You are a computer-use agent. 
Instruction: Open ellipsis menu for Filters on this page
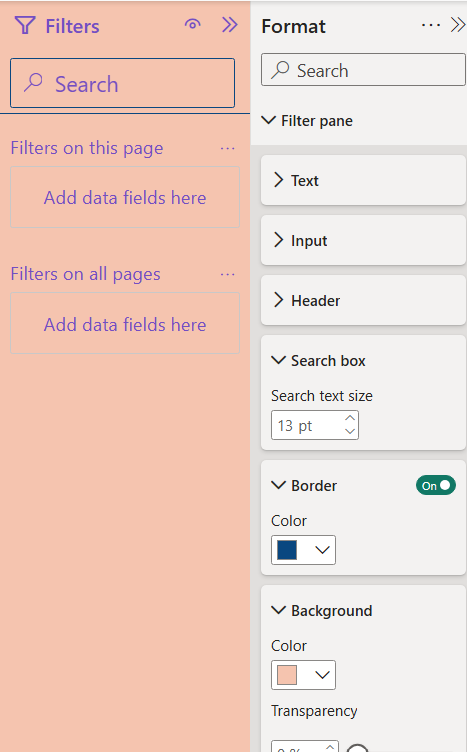click(227, 149)
